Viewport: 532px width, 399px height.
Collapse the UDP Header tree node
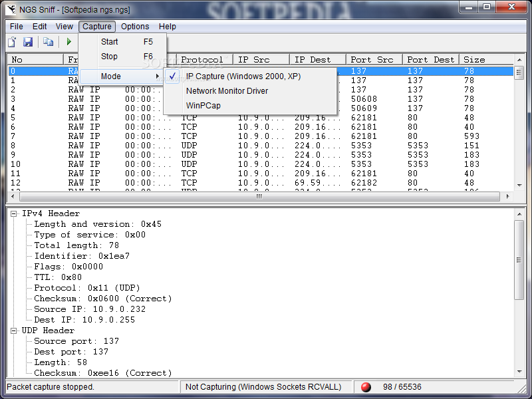point(13,331)
